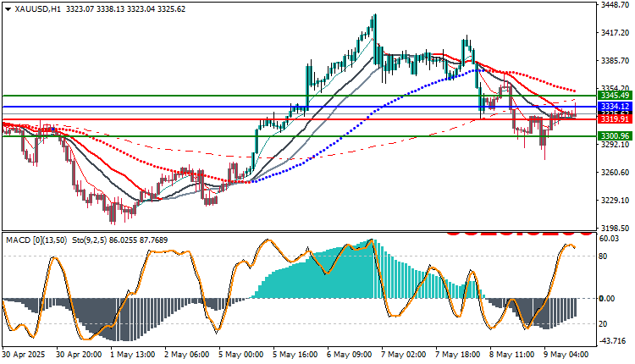Open the XAUUSD chart dropdown triangle
The width and height of the screenshot is (635, 364).
tap(8, 9)
